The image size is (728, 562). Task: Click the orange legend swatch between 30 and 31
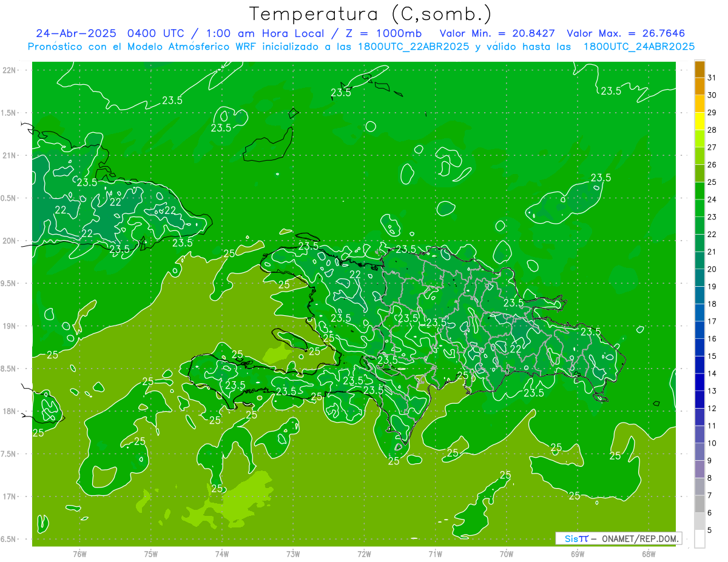[x=699, y=86]
